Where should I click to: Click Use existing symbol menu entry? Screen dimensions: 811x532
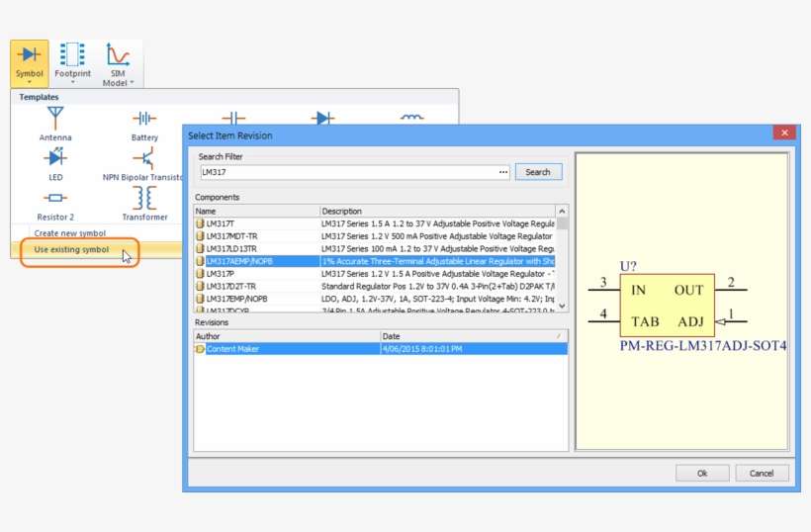coord(71,249)
